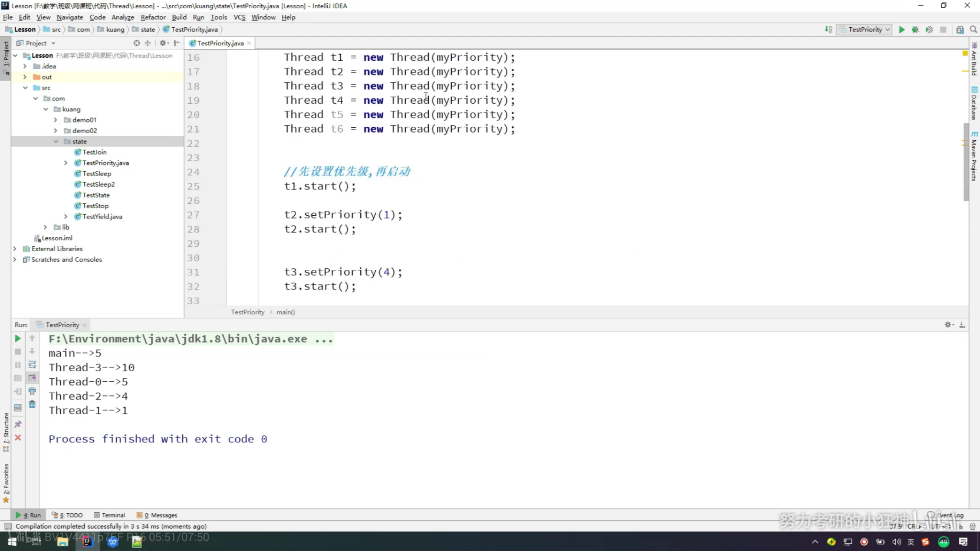Open the Maven Projects side panel

[974, 156]
